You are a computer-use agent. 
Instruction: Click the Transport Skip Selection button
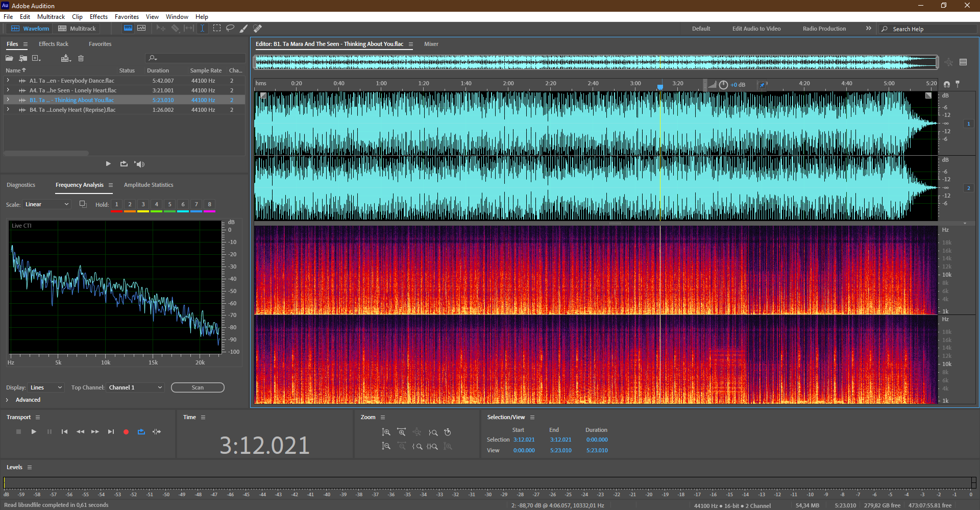pyautogui.click(x=157, y=432)
